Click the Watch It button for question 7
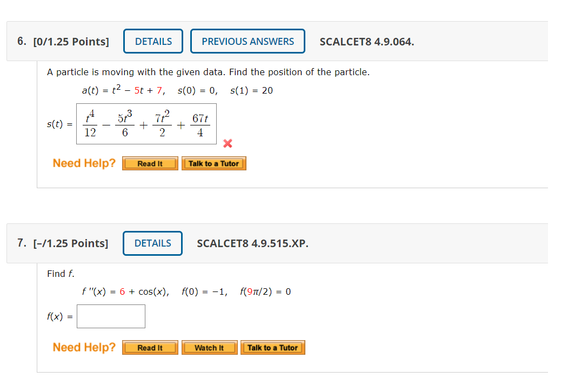Screen dimensions: 588x378 (209, 348)
